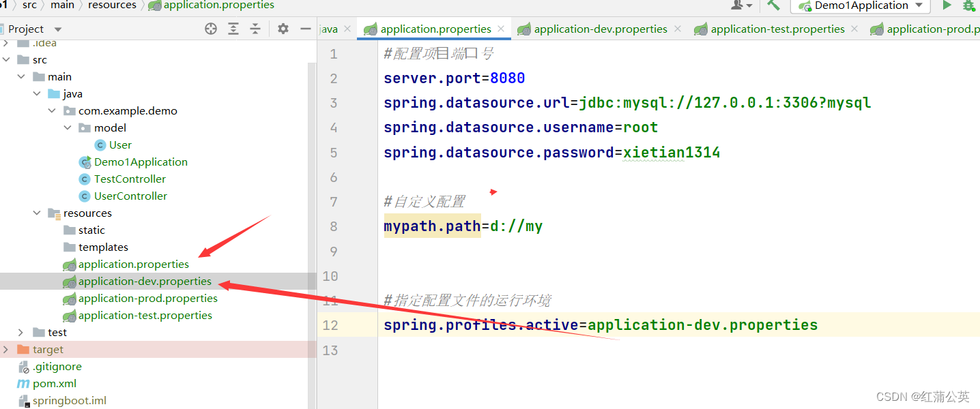This screenshot has width=980, height=409.
Task: Select application.properties in the project tree
Action: [x=134, y=264]
